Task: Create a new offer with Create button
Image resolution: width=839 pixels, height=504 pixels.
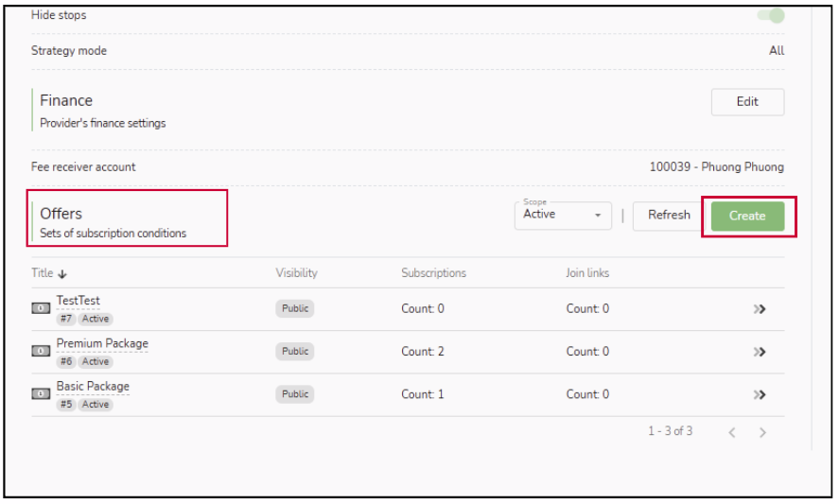Action: pyautogui.click(x=747, y=216)
